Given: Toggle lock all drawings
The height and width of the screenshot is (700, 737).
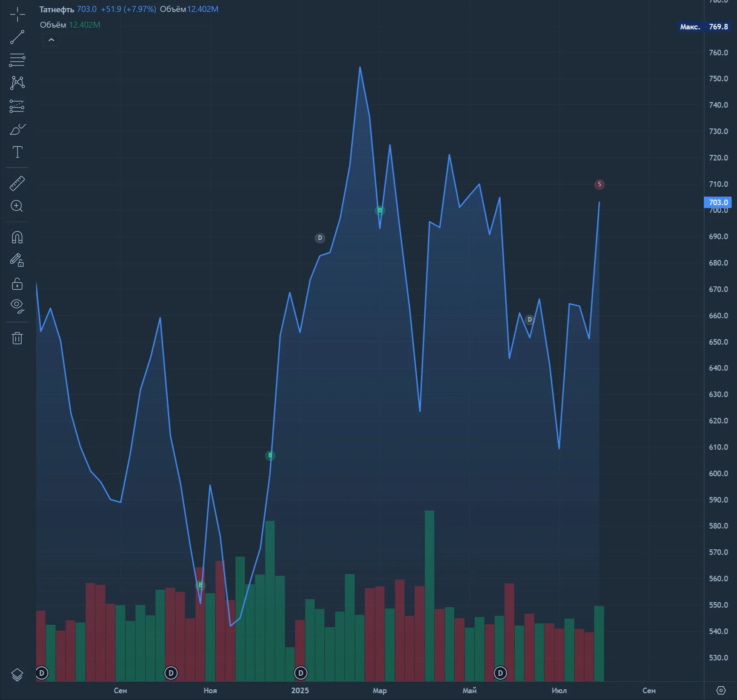Looking at the screenshot, I should 17,283.
